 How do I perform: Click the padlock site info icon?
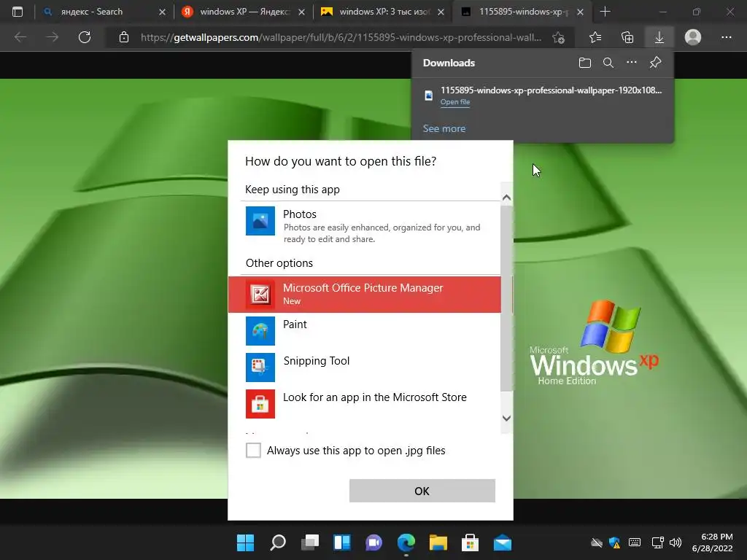124,37
